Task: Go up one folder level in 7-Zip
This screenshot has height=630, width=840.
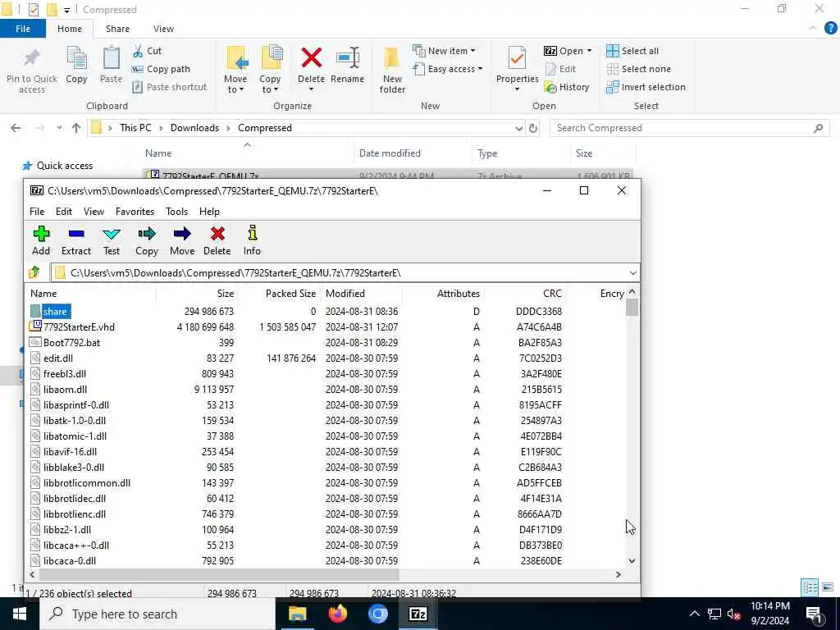Action: pyautogui.click(x=34, y=272)
